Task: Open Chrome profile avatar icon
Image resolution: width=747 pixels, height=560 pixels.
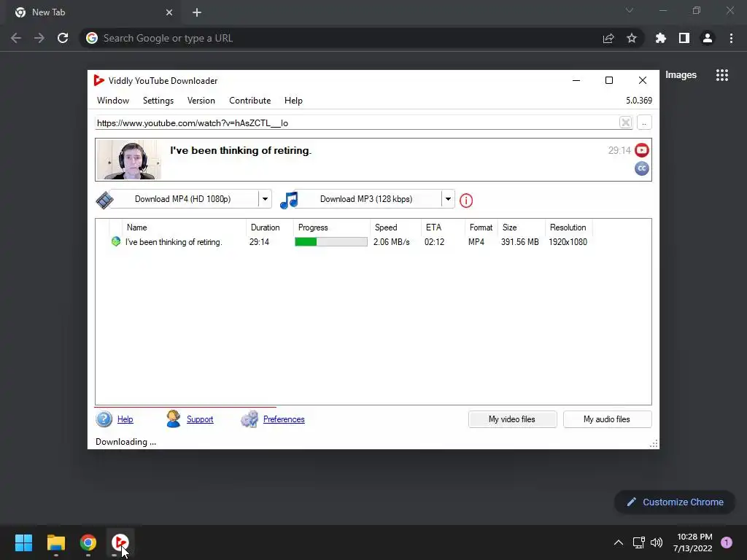Action: pos(708,38)
